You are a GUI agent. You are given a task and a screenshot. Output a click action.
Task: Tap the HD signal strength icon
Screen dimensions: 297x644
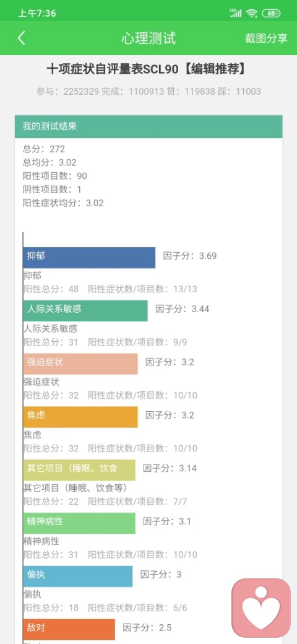pyautogui.click(x=236, y=13)
